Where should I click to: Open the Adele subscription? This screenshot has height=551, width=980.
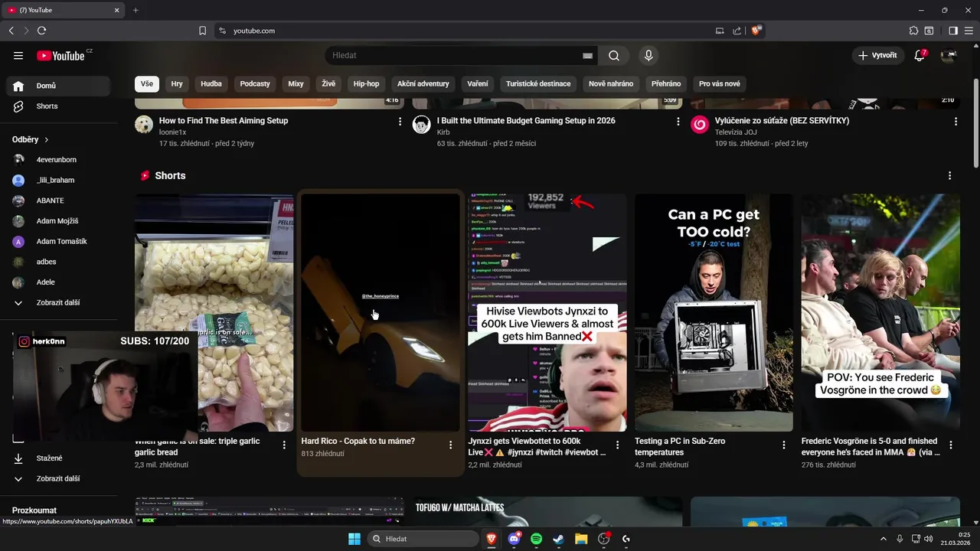pos(57,282)
